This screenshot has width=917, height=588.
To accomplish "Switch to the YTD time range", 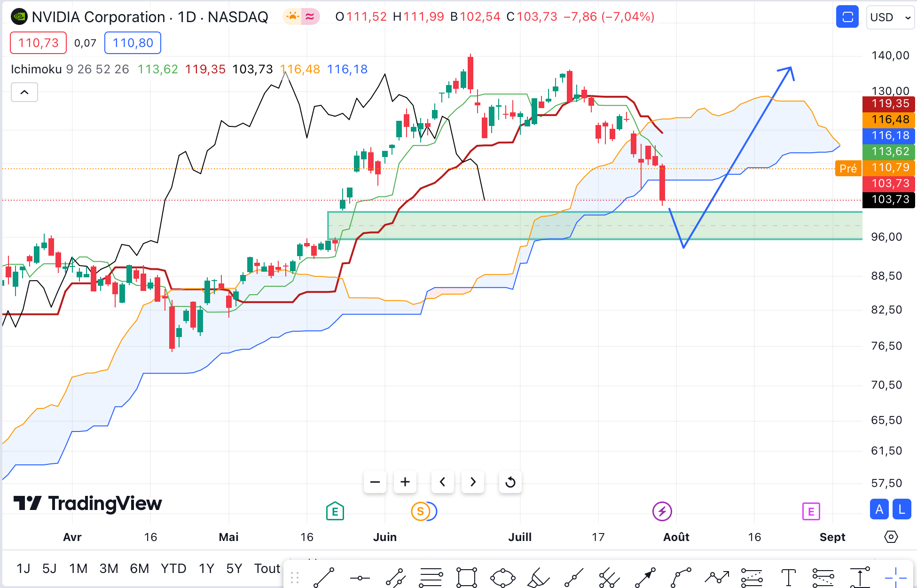I will (x=173, y=569).
